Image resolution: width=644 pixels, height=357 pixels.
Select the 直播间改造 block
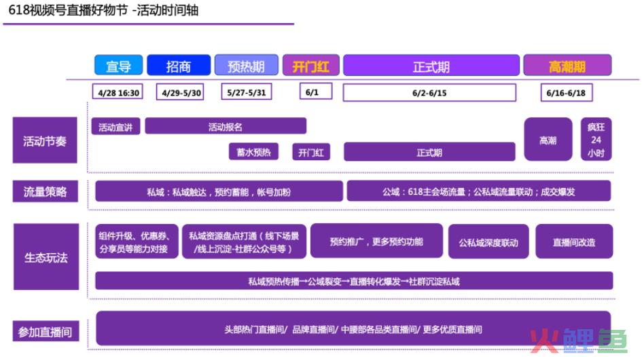574,242
